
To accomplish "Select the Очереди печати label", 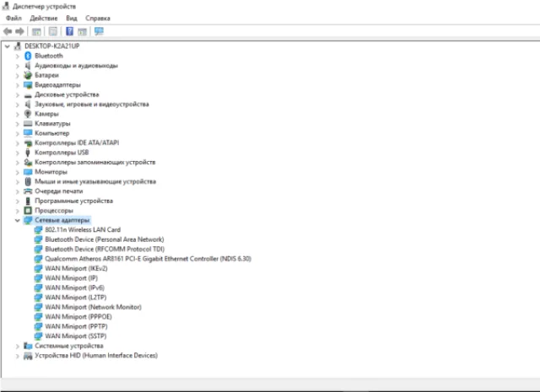I will (59, 191).
